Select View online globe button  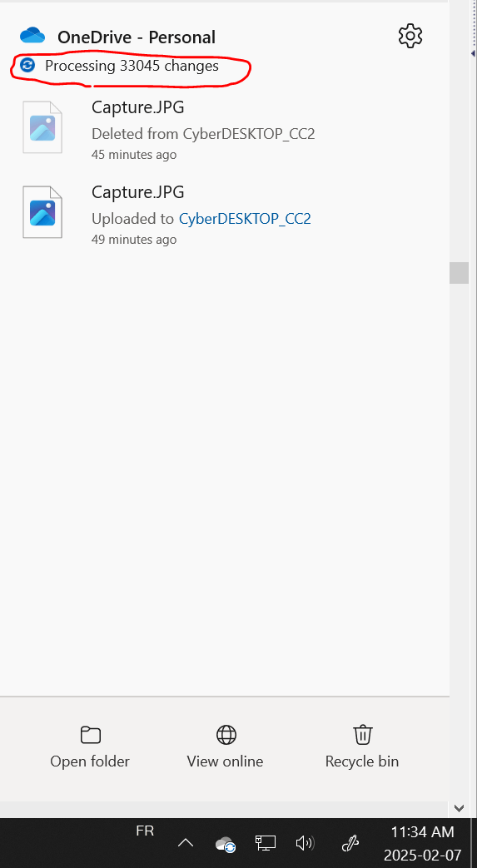pos(225,746)
